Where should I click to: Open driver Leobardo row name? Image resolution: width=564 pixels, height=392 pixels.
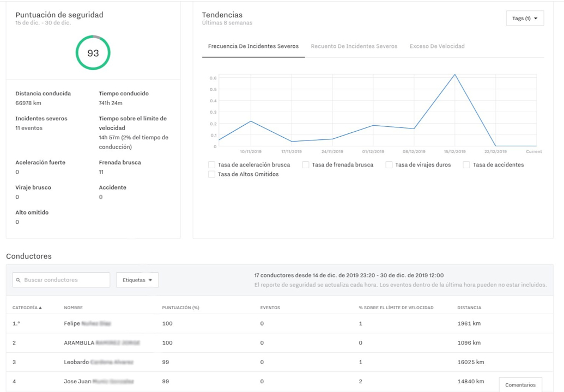(x=99, y=362)
